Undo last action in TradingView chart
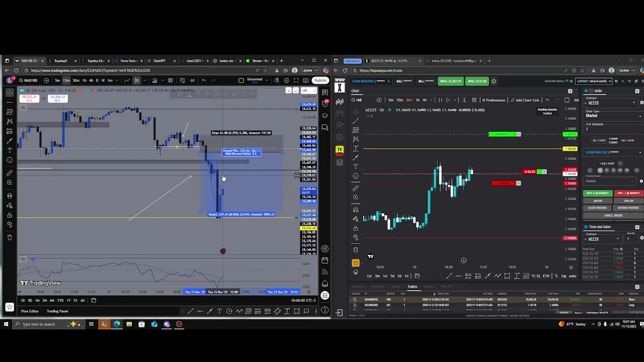 [204, 80]
